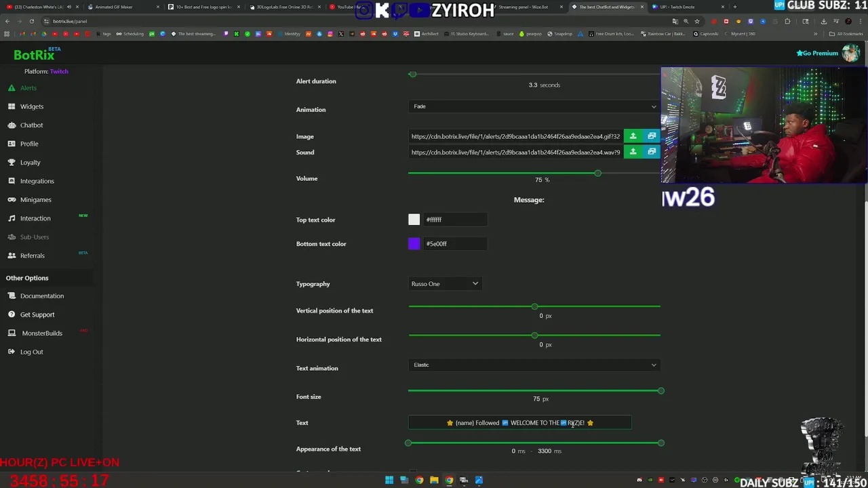Click the Image URL input field

(x=515, y=136)
